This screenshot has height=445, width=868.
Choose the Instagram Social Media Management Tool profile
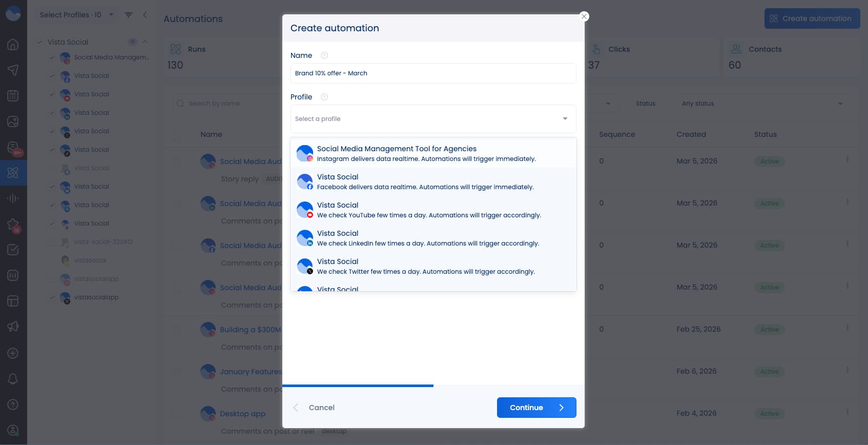tap(433, 153)
